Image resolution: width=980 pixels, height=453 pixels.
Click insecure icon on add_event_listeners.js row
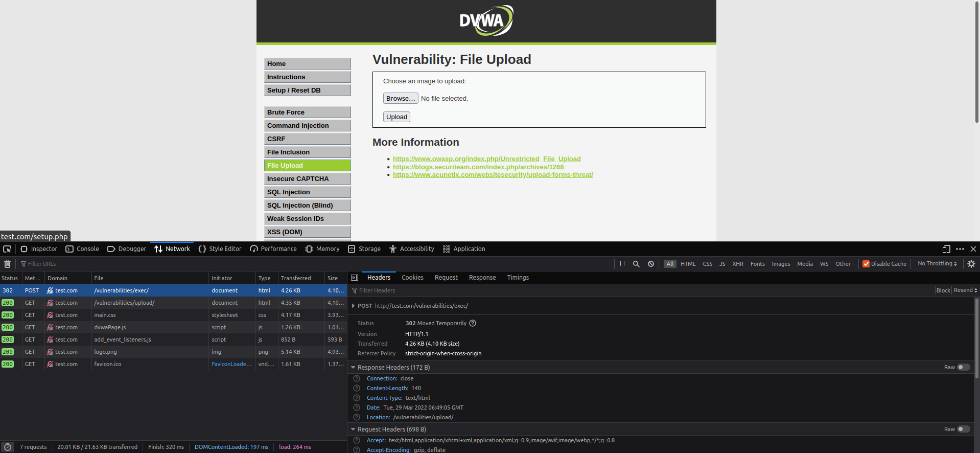pyautogui.click(x=50, y=339)
